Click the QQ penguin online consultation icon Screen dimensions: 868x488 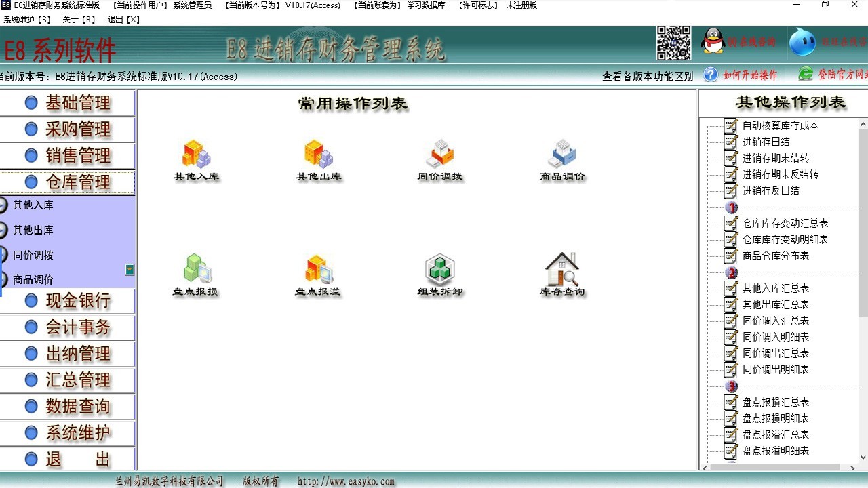tap(713, 42)
